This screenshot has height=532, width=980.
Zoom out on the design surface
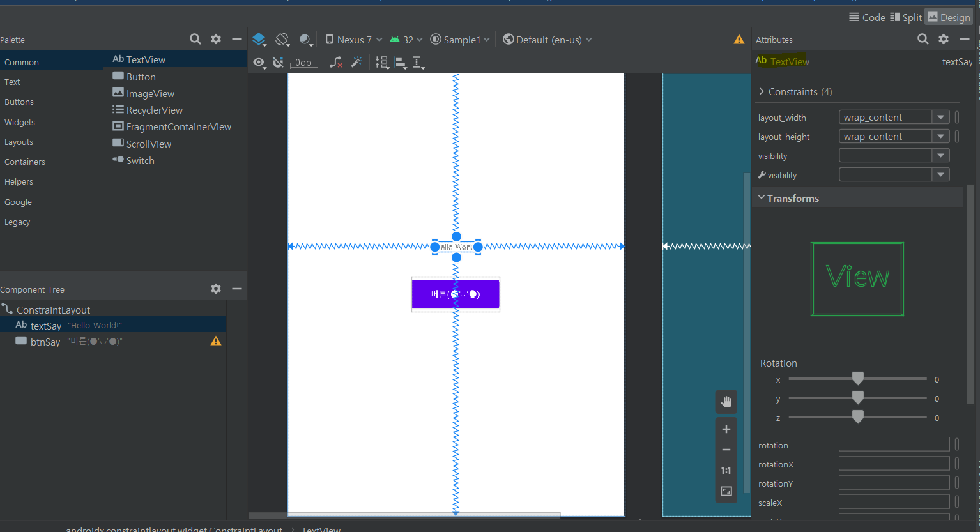pyautogui.click(x=726, y=450)
